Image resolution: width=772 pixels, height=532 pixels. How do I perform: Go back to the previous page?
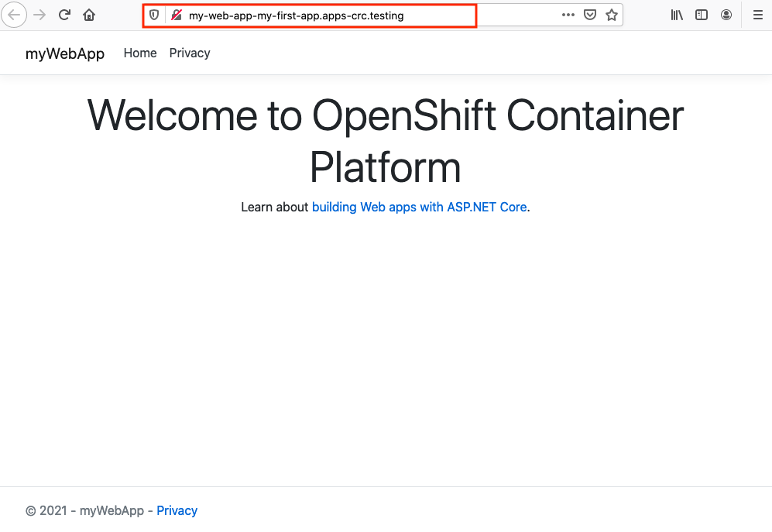[15, 15]
